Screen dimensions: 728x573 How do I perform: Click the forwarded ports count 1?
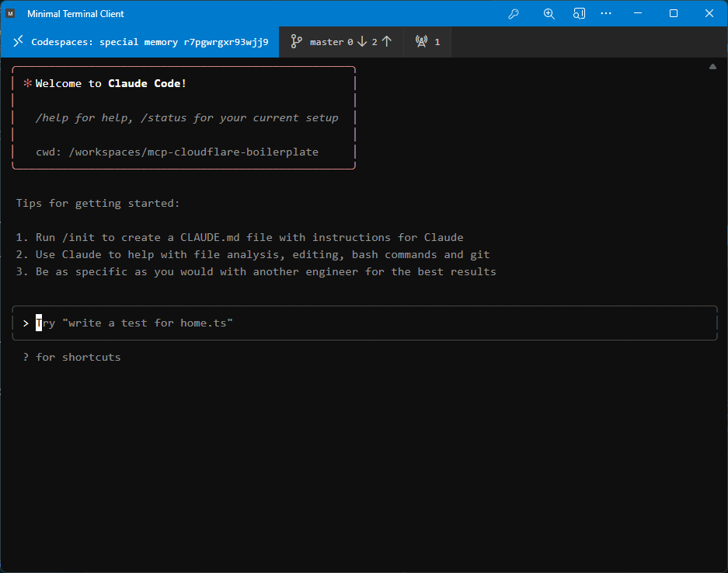(437, 42)
